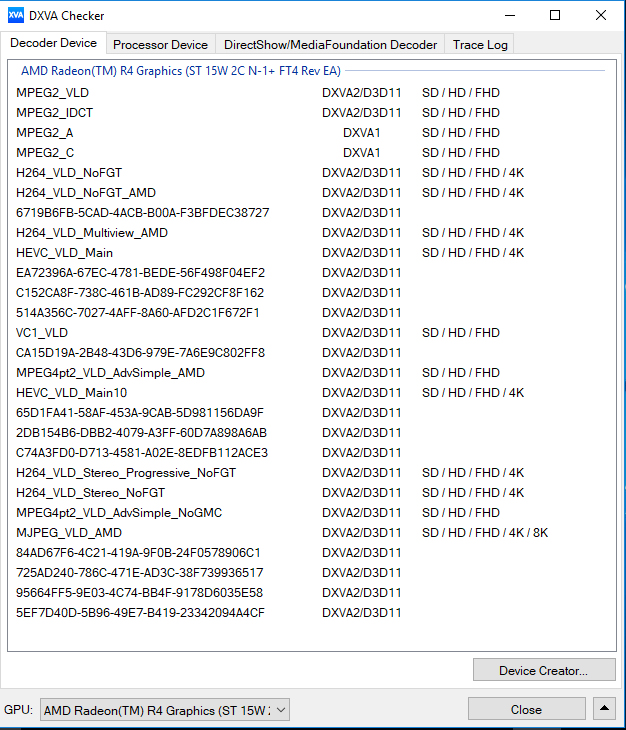The image size is (626, 730).
Task: Open the Trace Log tab
Action: pyautogui.click(x=480, y=45)
